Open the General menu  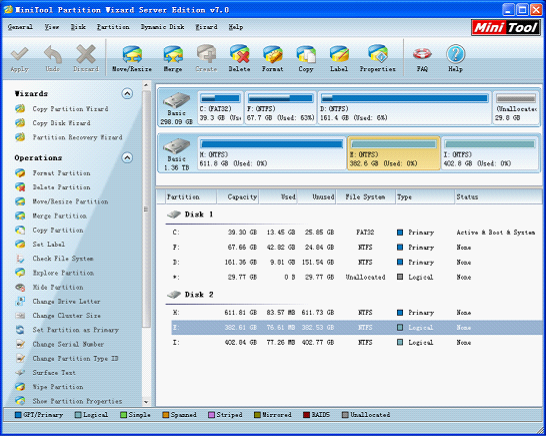coord(20,27)
